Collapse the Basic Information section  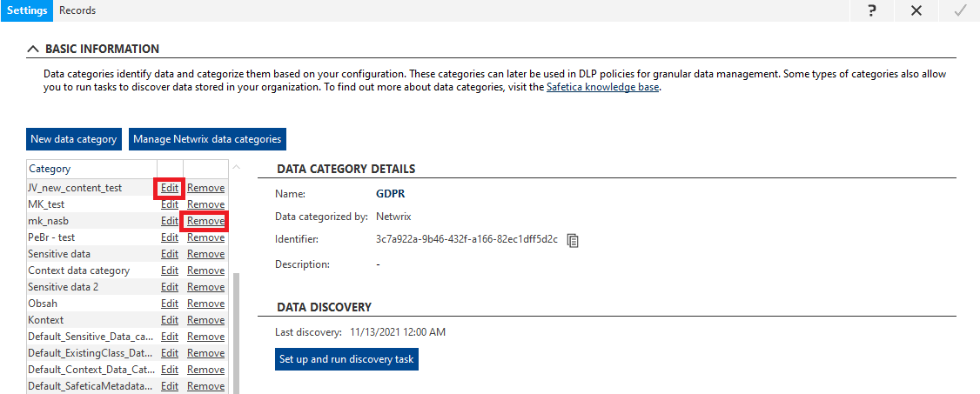pyautogui.click(x=33, y=49)
